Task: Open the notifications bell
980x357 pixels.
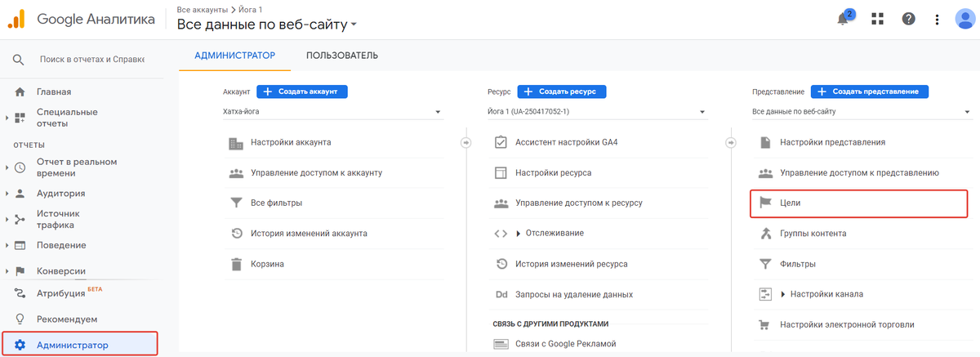Action: click(844, 19)
